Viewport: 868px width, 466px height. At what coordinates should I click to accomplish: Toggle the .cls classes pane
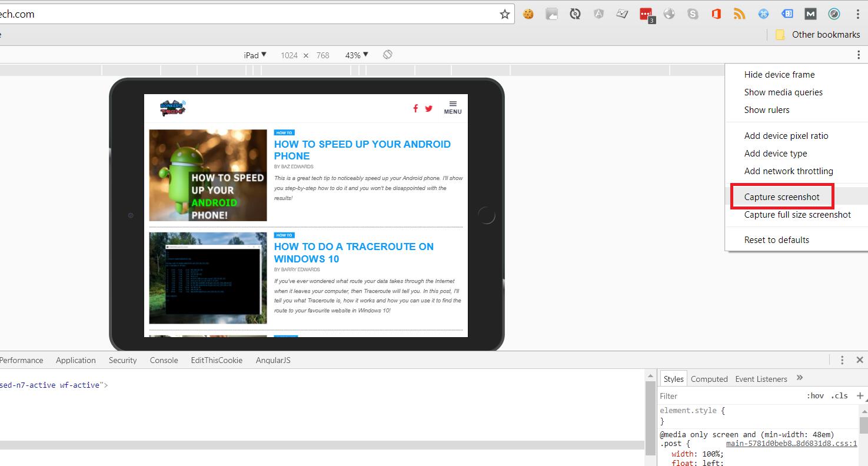click(839, 396)
